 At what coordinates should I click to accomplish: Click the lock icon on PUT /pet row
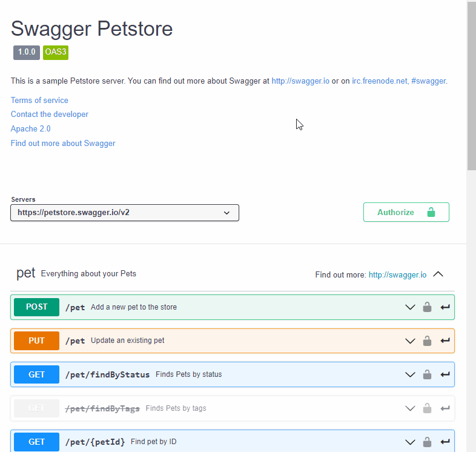[427, 341]
